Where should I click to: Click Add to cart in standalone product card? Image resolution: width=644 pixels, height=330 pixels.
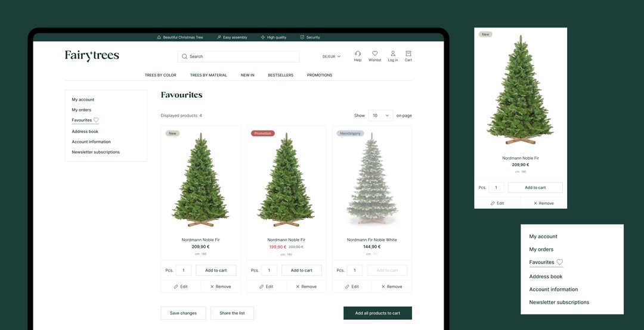tap(535, 188)
